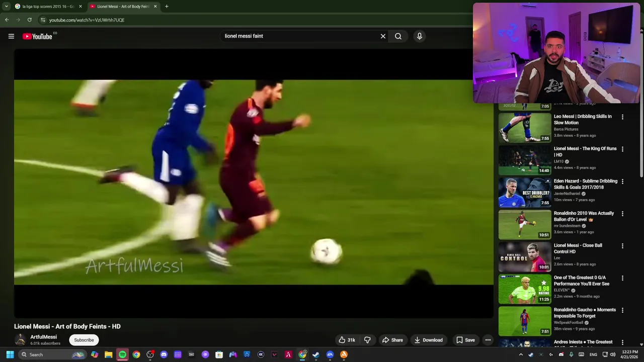Open the YouTube hamburger guide menu
The width and height of the screenshot is (644, 362).
coord(11,36)
